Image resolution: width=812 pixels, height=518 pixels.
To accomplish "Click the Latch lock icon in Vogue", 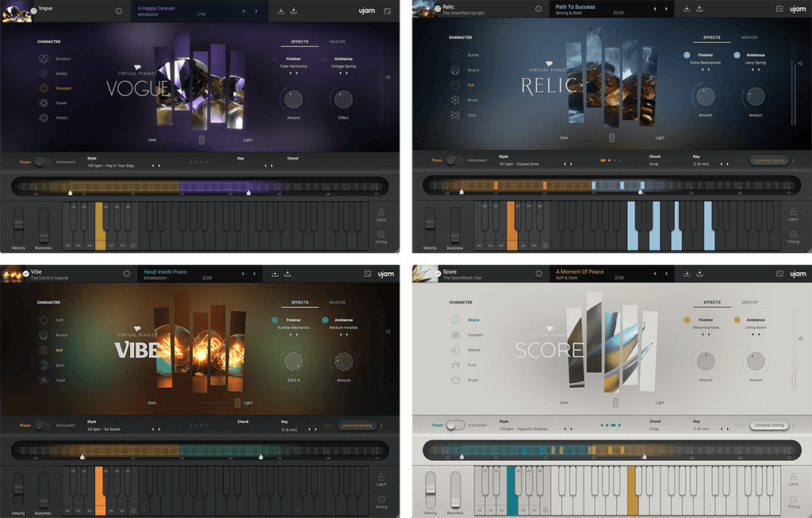I will point(381,213).
